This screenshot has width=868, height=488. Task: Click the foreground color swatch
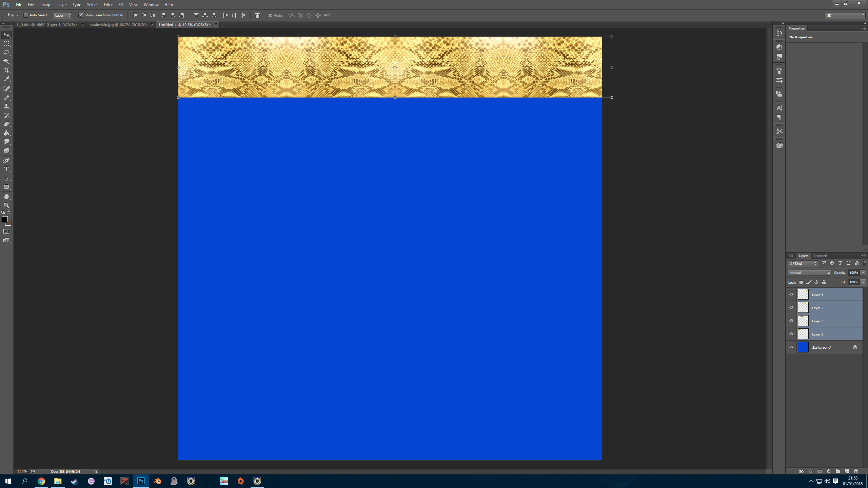(5, 219)
